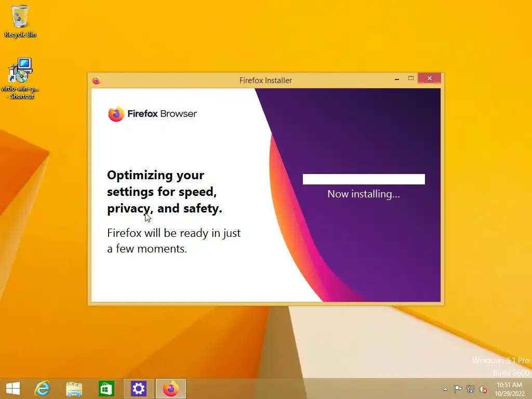Screen dimensions: 532x399
Task: Select the virtio-win shortcut desktop icon
Action: [x=20, y=78]
